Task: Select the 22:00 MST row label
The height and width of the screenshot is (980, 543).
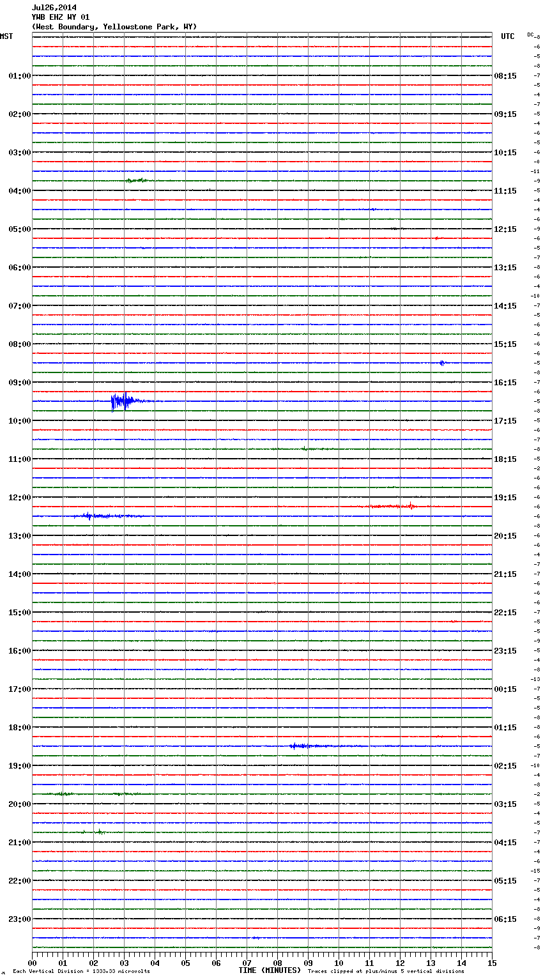Action: [20, 881]
